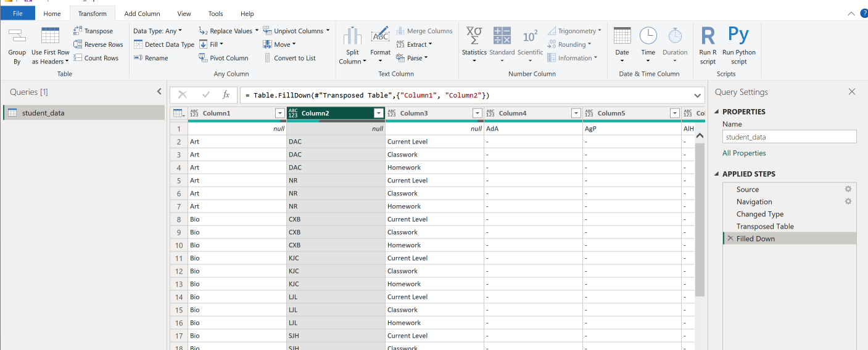
Task: Collapse the PROPERTIES section
Action: pos(717,112)
